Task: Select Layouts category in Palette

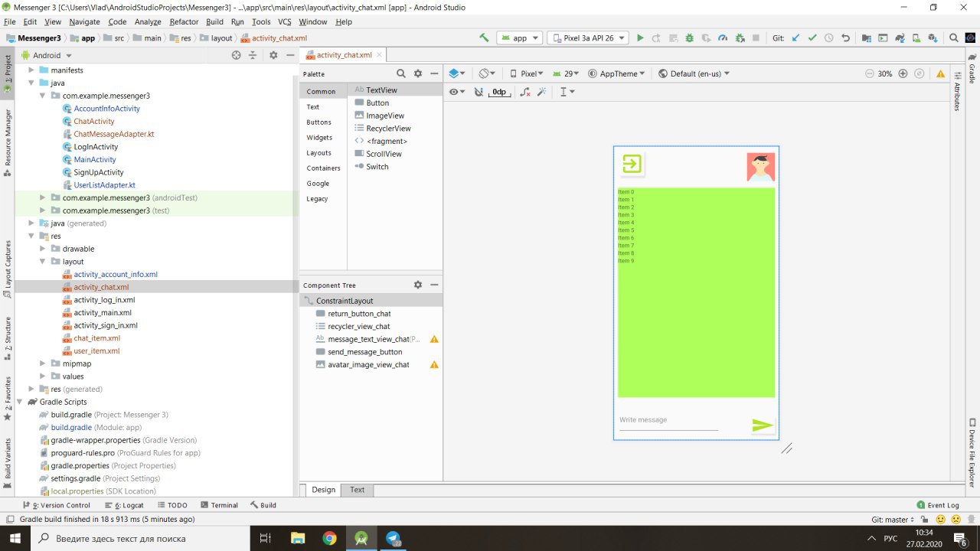Action: coord(318,153)
